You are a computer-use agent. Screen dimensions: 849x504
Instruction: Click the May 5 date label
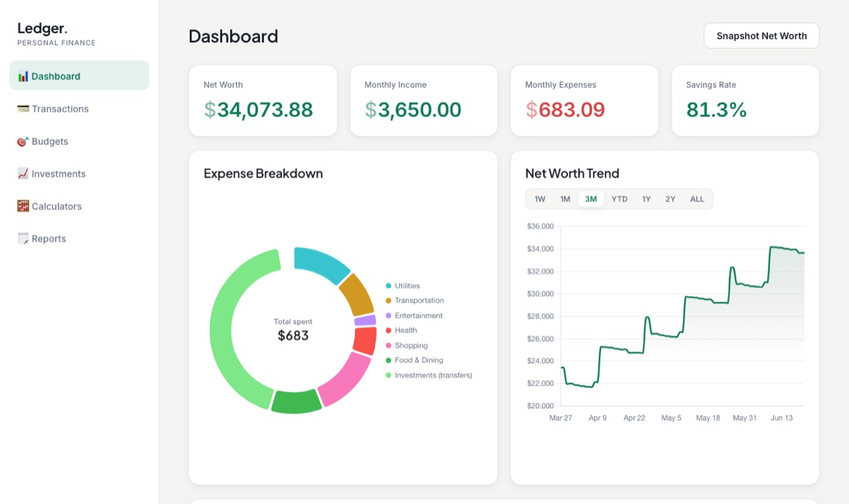pos(671,418)
